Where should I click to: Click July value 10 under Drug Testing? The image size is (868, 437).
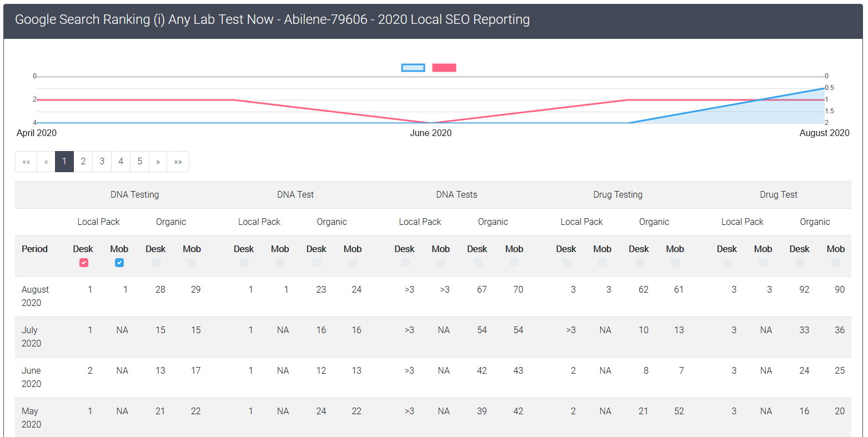tap(644, 330)
